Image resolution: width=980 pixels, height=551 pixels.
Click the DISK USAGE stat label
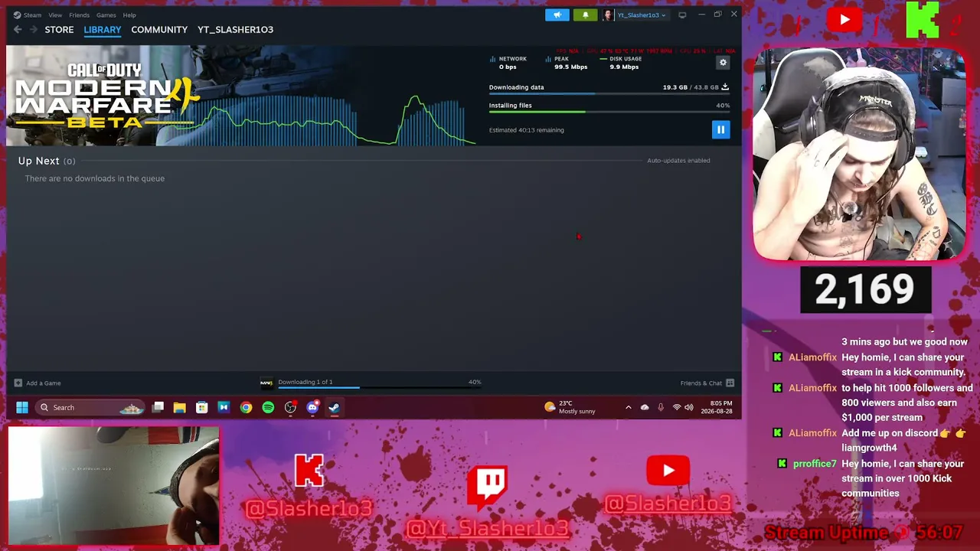click(x=626, y=59)
